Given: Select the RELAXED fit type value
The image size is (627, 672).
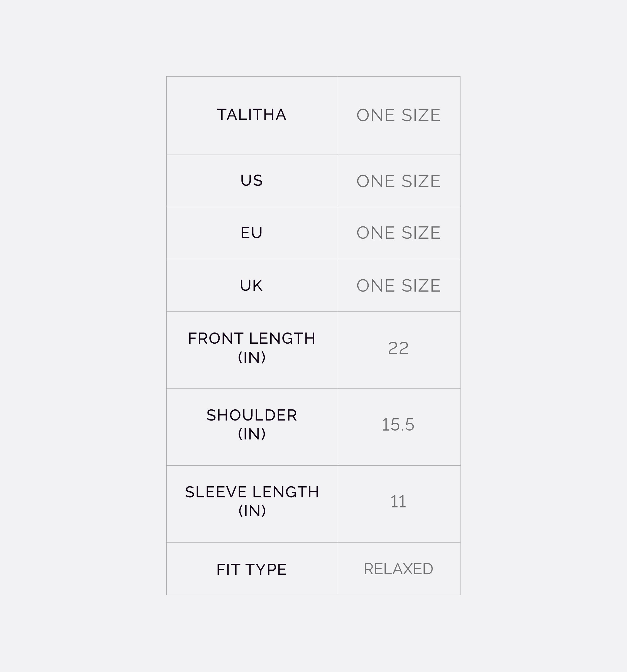Looking at the screenshot, I should click(398, 569).
